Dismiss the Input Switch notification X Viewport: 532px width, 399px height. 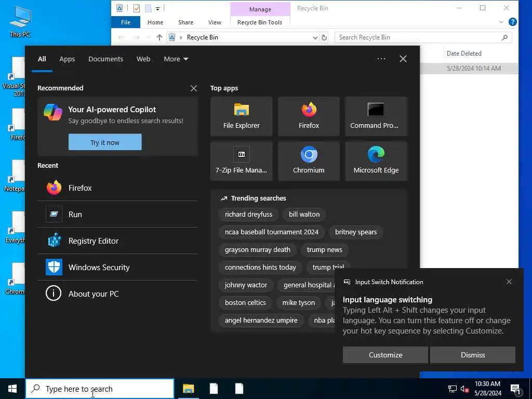[x=509, y=282]
